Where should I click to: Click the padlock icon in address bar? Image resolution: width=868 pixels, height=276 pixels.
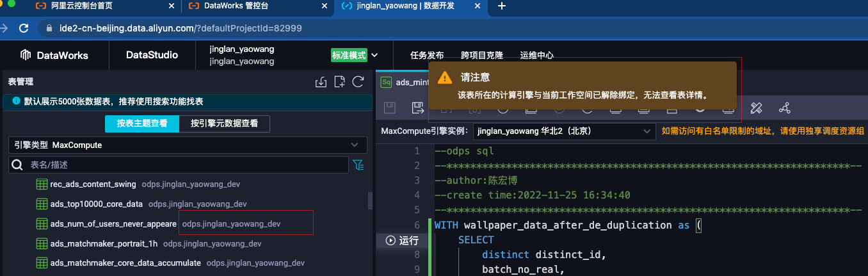[49, 28]
